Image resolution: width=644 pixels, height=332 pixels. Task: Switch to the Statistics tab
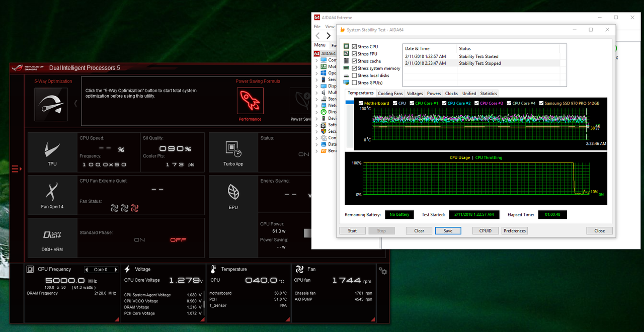[489, 94]
